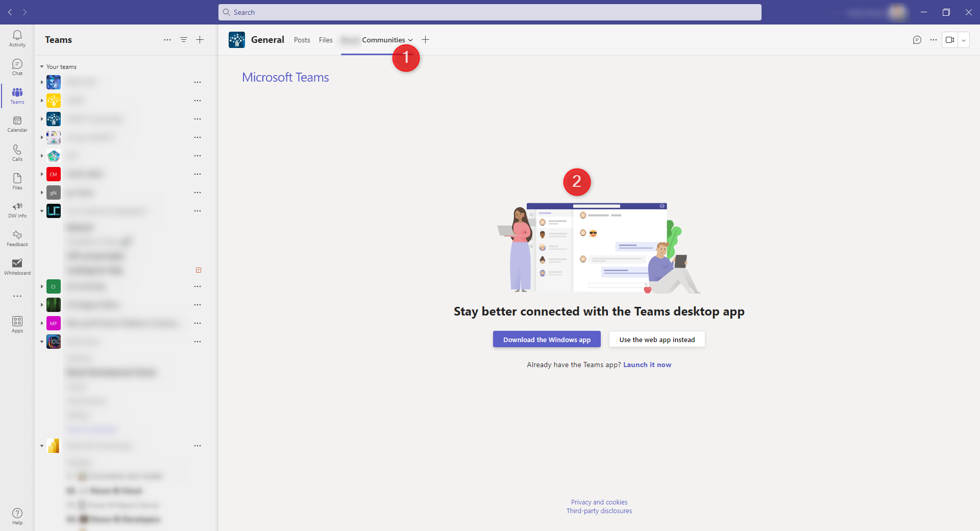Click the Launch it now link
The image size is (980, 531).
[647, 365]
